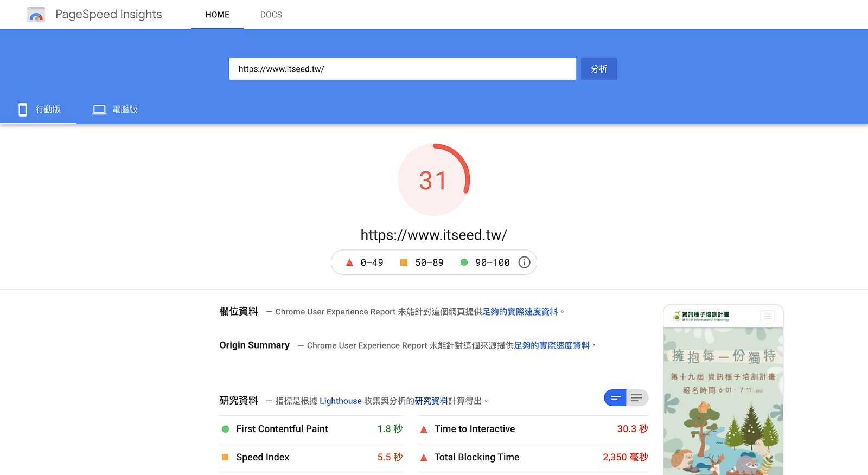Open the 研究資料 link in the description
868x475 pixels.
(431, 401)
